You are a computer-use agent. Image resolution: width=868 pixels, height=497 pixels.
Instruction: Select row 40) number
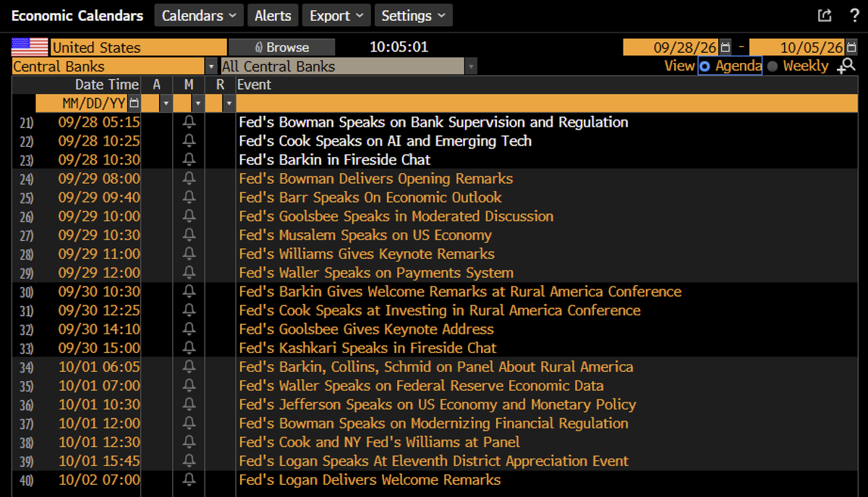click(x=27, y=480)
